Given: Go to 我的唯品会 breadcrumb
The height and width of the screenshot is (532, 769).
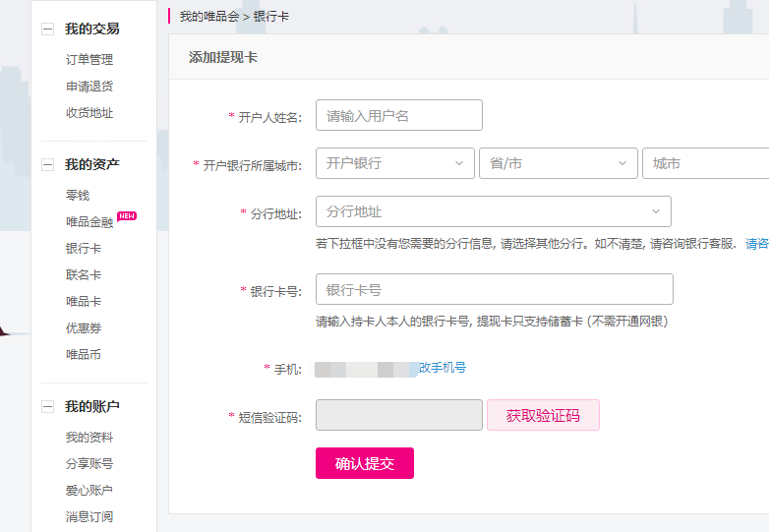Looking at the screenshot, I should pyautogui.click(x=208, y=16).
